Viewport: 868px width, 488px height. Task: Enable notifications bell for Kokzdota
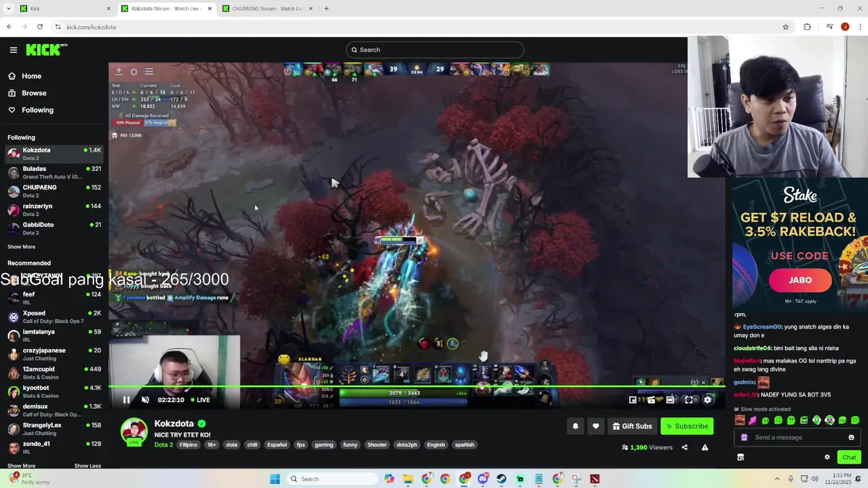click(575, 426)
